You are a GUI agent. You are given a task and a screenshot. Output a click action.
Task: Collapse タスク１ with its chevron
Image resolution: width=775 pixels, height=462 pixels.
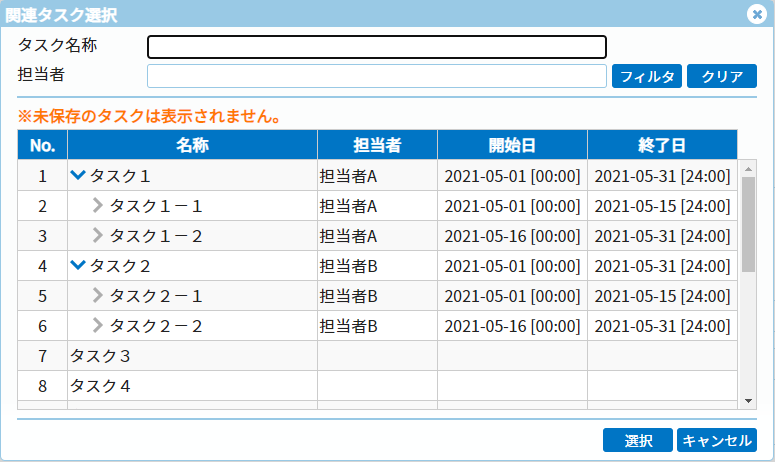tap(78, 176)
